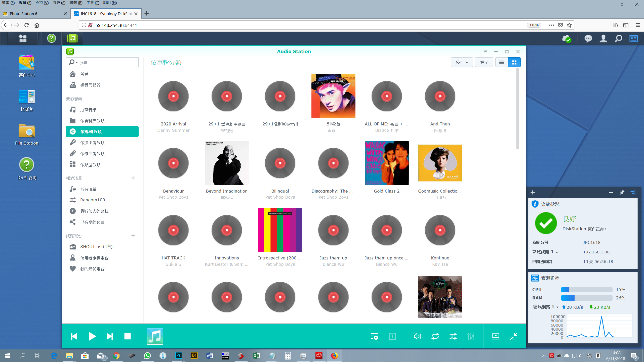Open 已分享的歌曲 shared songs
The image size is (644, 362).
click(102, 222)
